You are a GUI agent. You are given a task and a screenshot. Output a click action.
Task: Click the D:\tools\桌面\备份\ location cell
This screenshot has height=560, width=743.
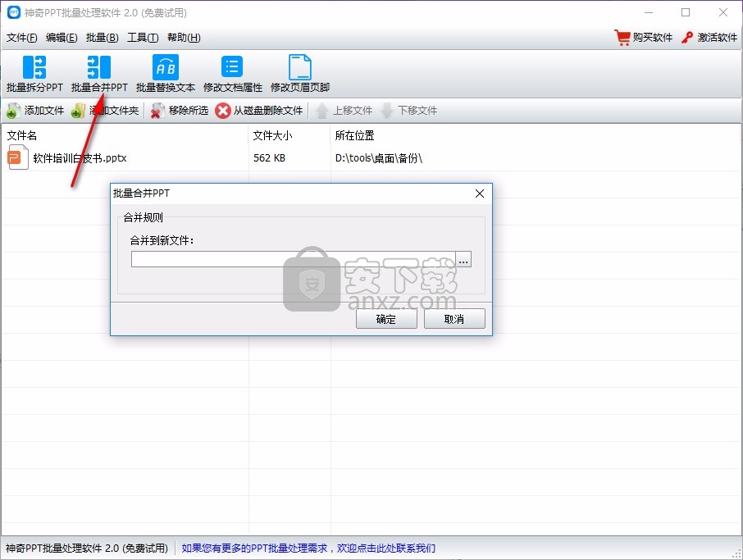(379, 158)
